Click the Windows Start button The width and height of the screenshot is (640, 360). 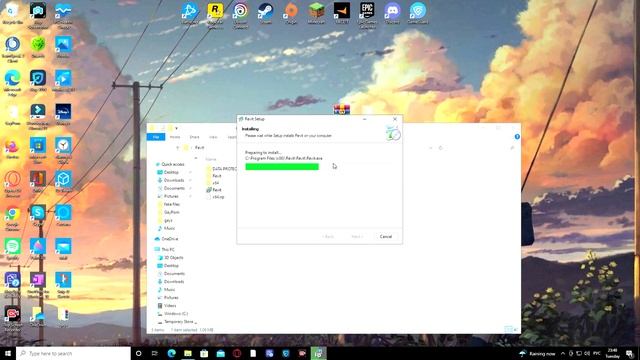[x=8, y=353]
